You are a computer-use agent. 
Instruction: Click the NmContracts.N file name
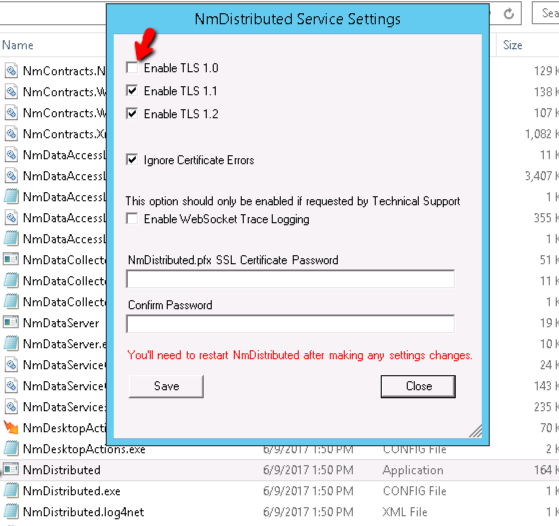coord(64,71)
